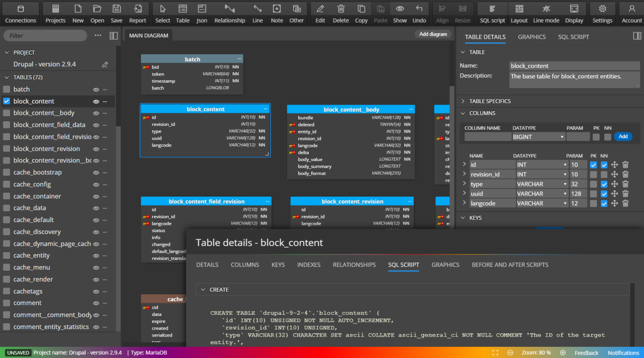644x358 pixels.
Task: Open the Json tool
Action: pos(202,13)
